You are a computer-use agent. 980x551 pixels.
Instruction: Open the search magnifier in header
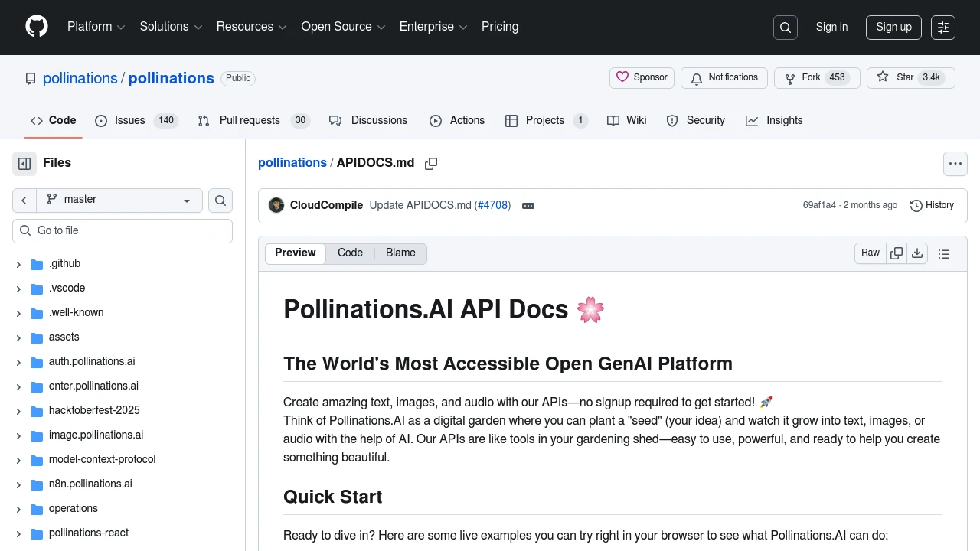coord(786,28)
